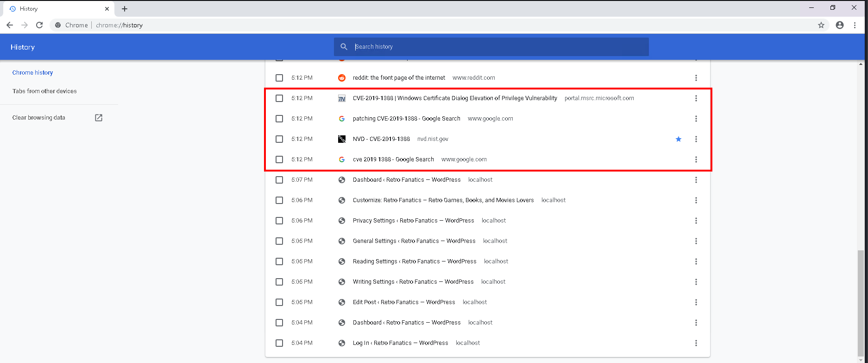Tick checkbox beside Log In Retro Fanatics entry
This screenshot has height=363, width=868.
(x=279, y=343)
